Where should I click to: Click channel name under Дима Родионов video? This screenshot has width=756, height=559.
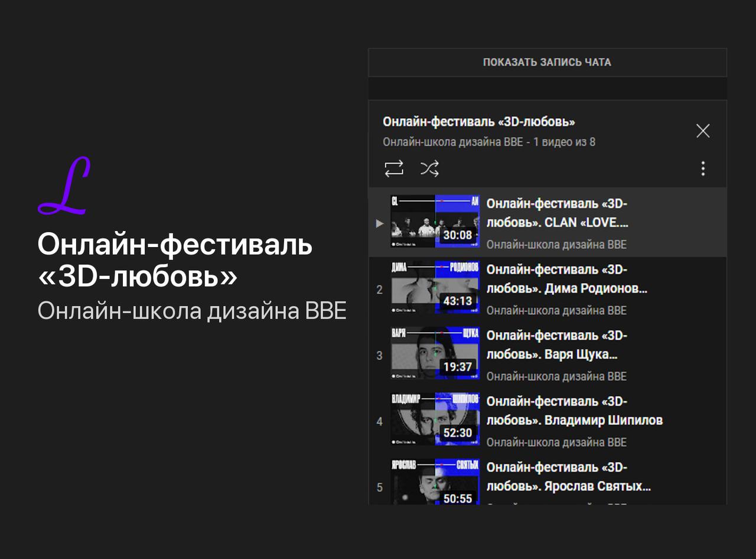pos(556,311)
